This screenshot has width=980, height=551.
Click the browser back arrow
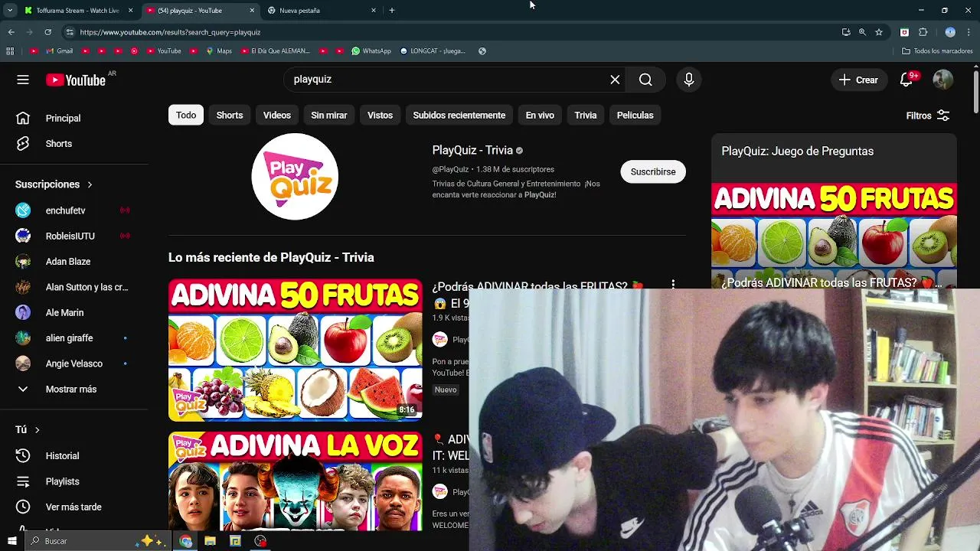click(11, 32)
